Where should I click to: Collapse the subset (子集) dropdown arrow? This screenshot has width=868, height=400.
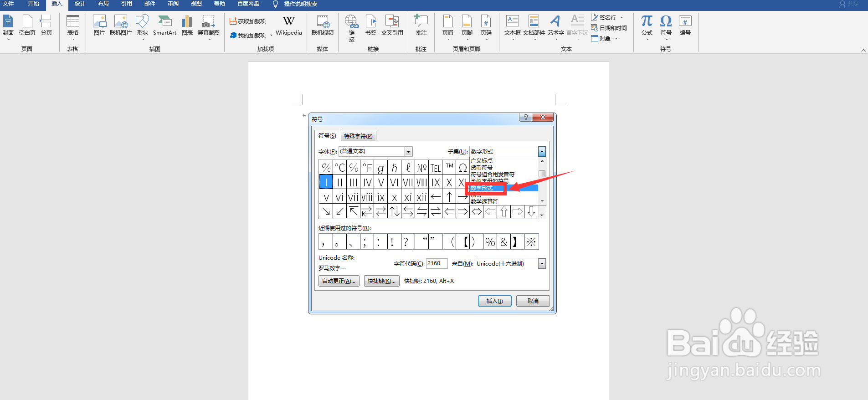click(542, 151)
